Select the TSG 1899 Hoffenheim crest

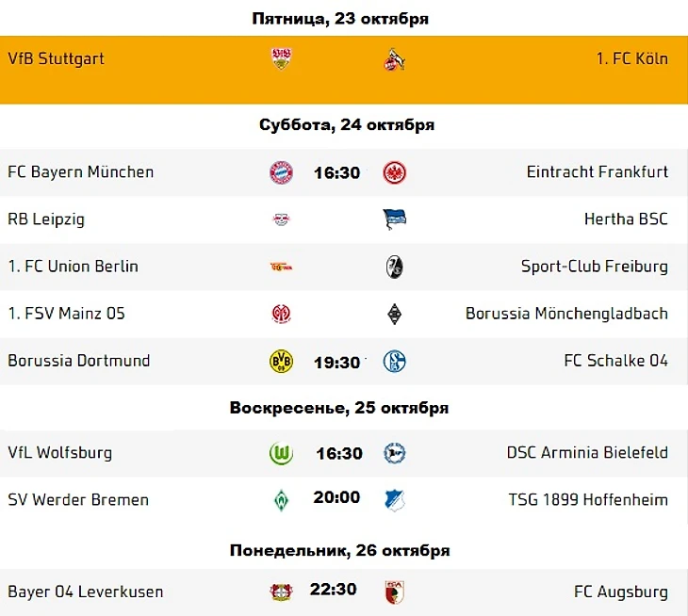click(x=395, y=500)
